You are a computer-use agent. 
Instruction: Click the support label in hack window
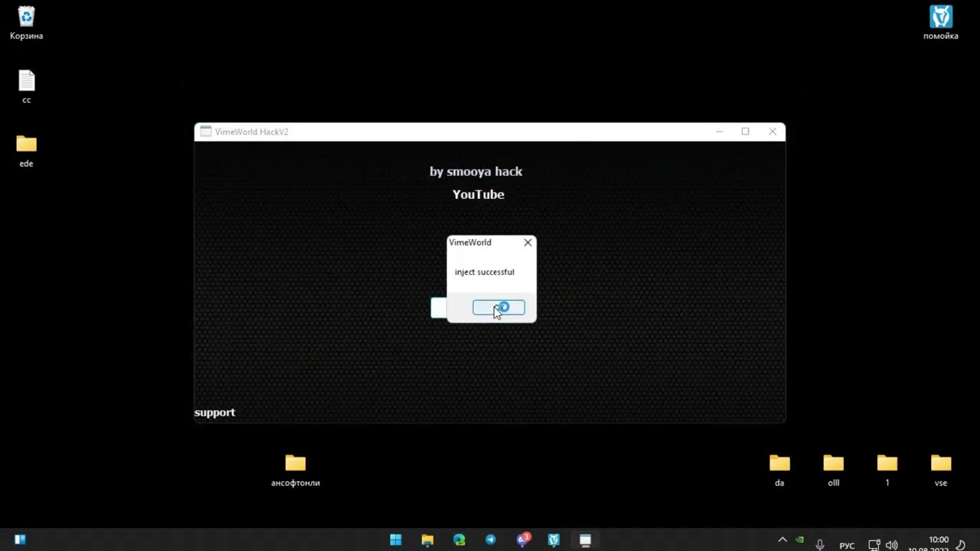coord(214,412)
